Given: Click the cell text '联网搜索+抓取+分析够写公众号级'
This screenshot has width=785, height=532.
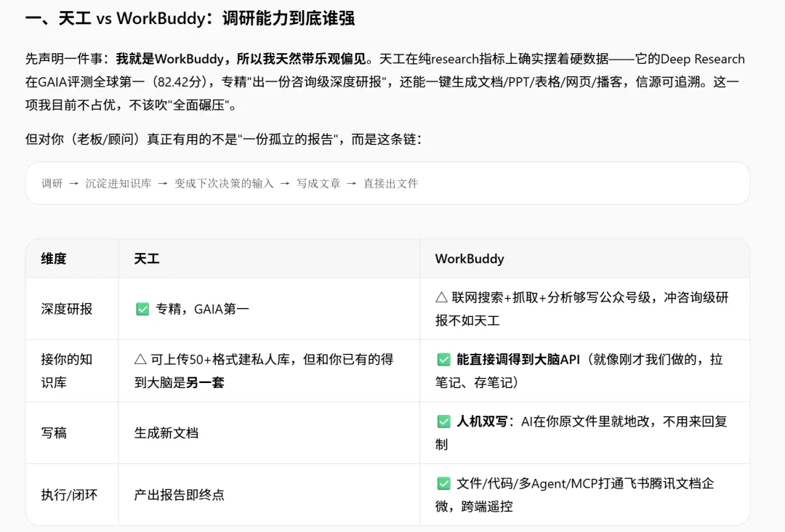Looking at the screenshot, I should pos(551,297).
